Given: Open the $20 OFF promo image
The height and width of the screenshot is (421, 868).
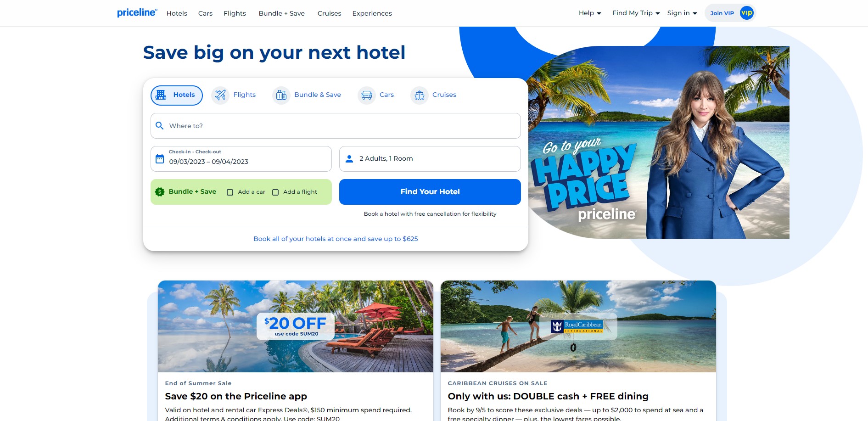Looking at the screenshot, I should point(296,326).
